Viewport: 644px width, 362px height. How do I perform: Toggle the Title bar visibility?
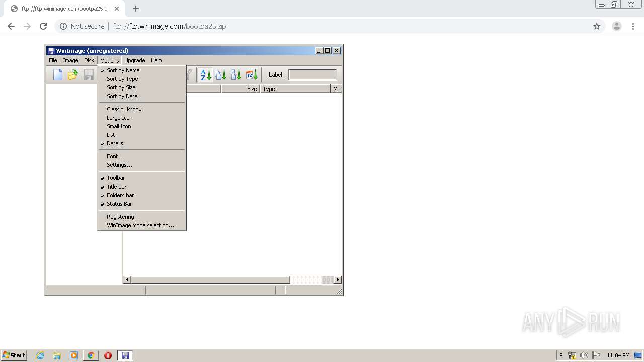(x=142, y=187)
